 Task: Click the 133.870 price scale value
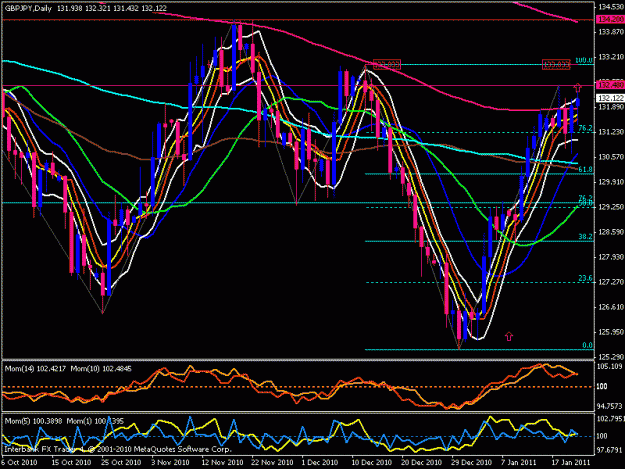611,32
